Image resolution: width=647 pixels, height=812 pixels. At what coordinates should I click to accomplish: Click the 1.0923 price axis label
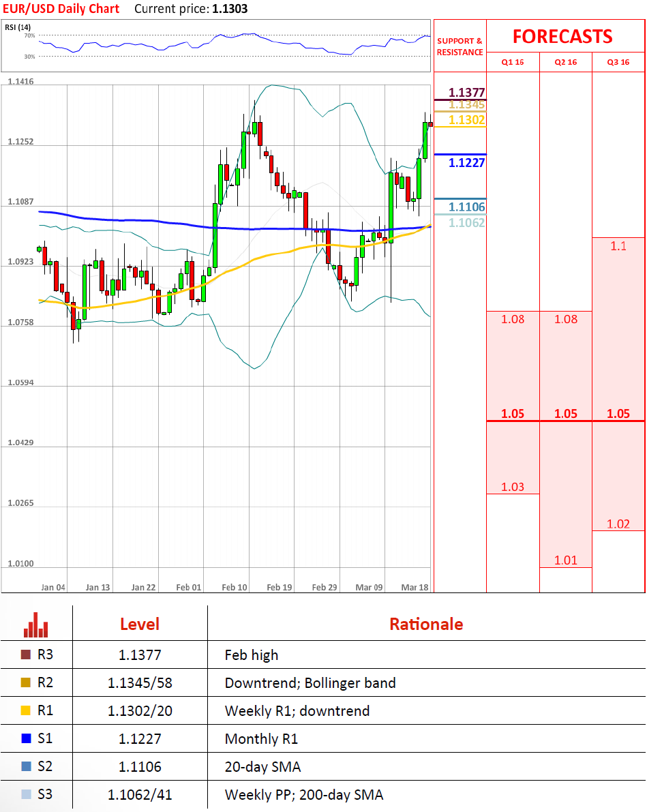tap(20, 262)
